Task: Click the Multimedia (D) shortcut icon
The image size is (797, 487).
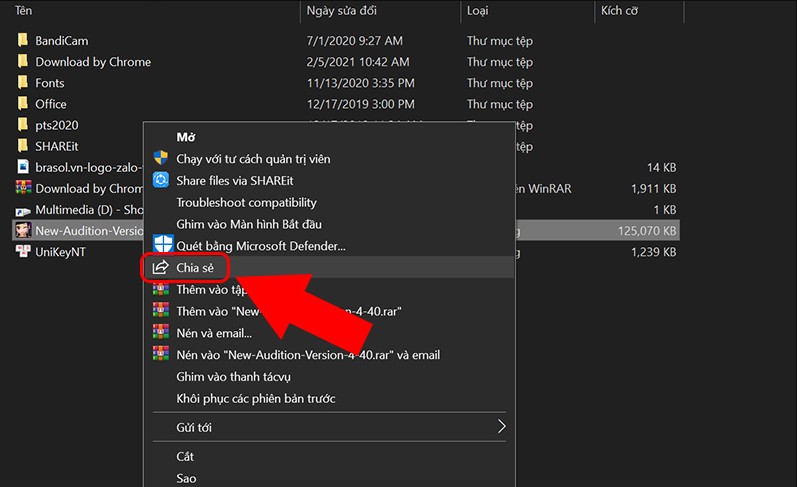Action: 23,210
